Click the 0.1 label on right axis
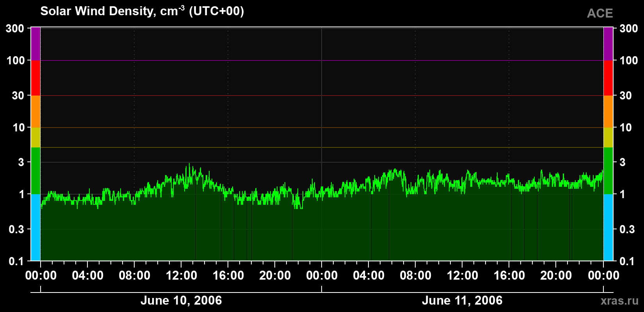This screenshot has height=312, width=644. tap(627, 261)
